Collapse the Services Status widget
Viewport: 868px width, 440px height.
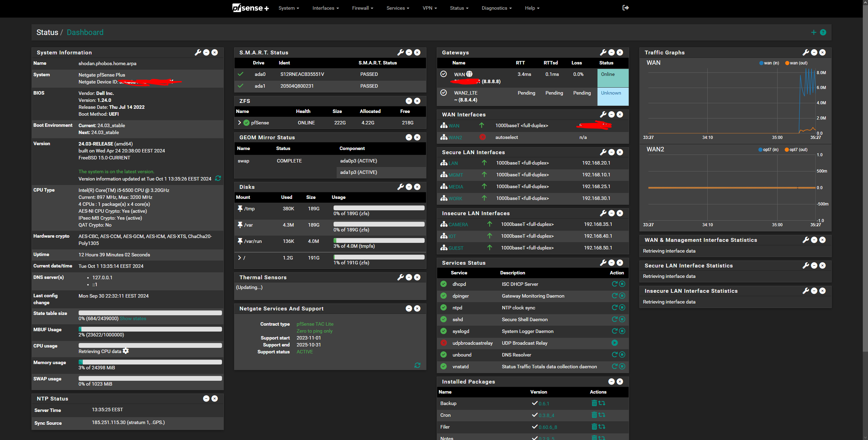pyautogui.click(x=611, y=263)
